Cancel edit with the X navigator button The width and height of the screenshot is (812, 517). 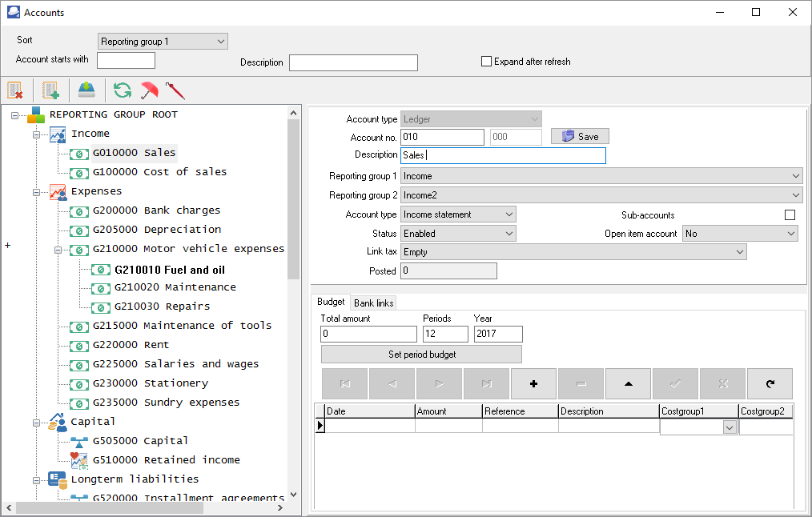click(x=723, y=383)
